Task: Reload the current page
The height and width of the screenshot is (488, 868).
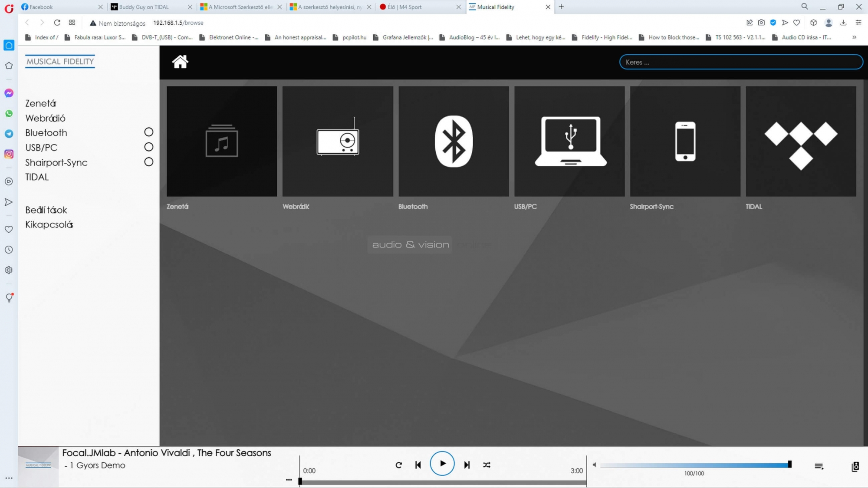Action: pyautogui.click(x=57, y=23)
